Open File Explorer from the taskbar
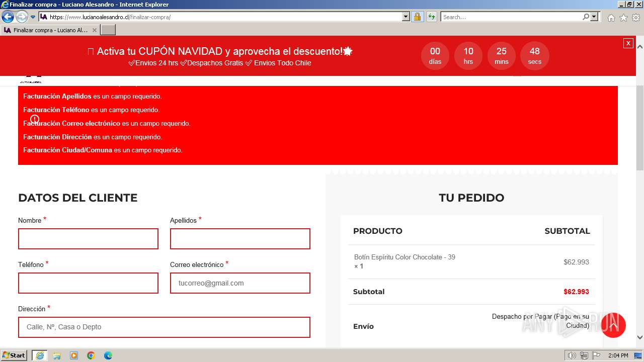 click(x=57, y=355)
